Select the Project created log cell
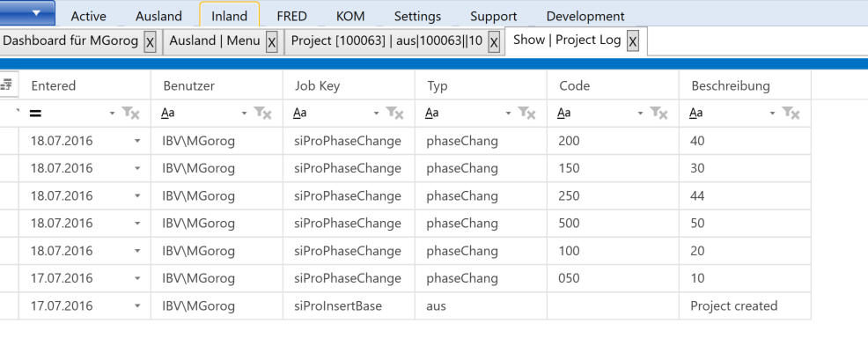 pos(733,306)
